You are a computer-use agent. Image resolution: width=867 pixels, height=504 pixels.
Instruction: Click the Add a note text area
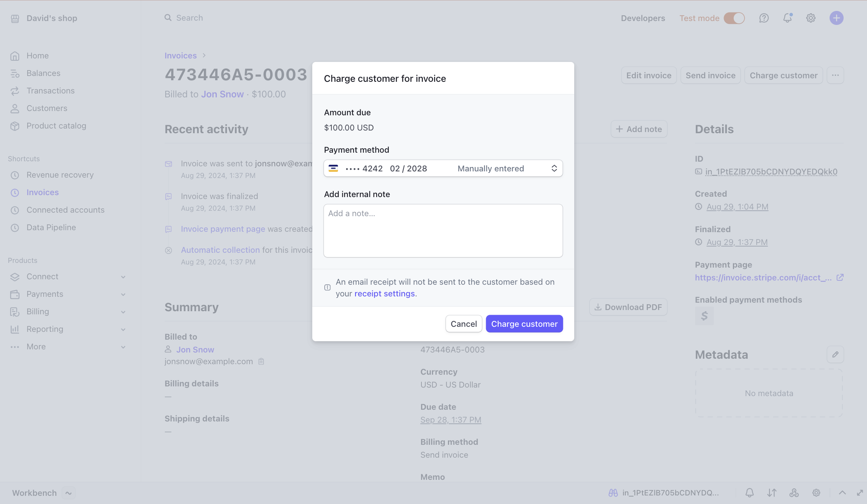point(443,231)
